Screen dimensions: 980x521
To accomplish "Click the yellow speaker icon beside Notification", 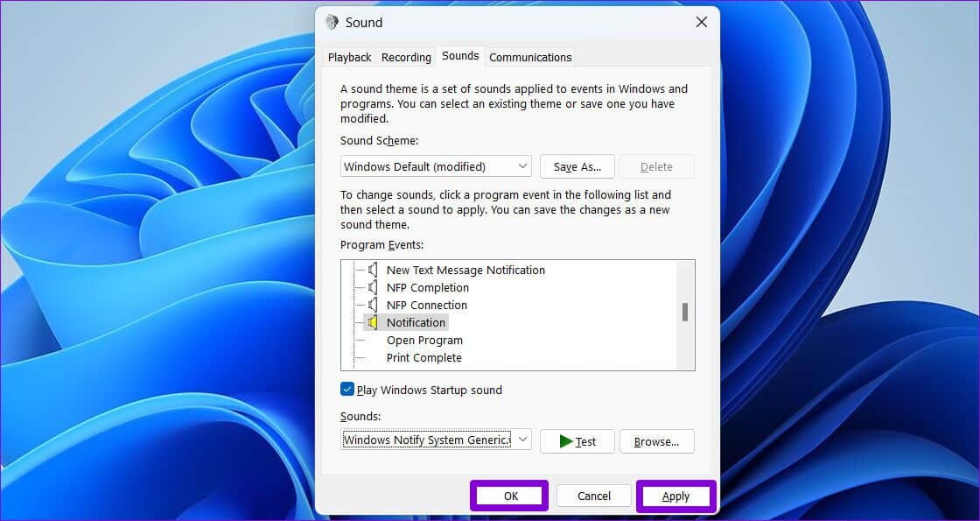I will coord(373,322).
